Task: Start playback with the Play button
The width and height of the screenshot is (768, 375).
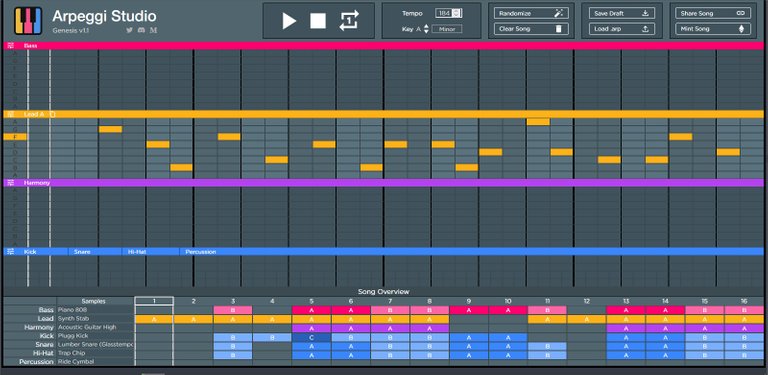Action: coord(289,21)
